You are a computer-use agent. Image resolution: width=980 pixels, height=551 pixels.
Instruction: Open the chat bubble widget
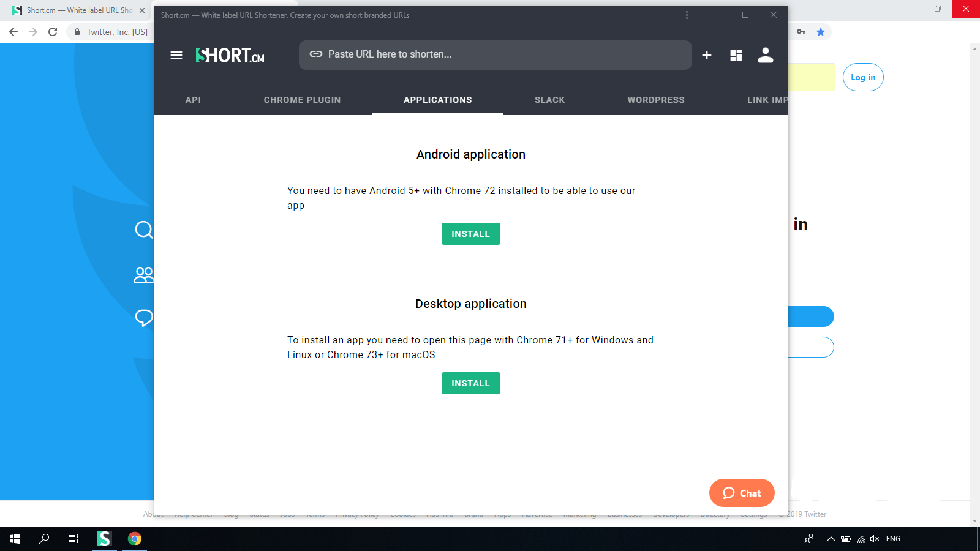coord(742,493)
